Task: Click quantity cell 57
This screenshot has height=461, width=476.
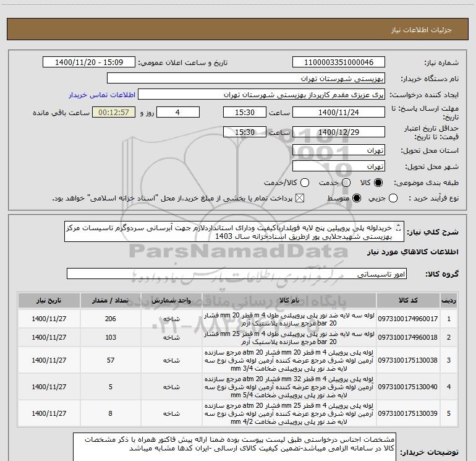Action: tap(111, 360)
